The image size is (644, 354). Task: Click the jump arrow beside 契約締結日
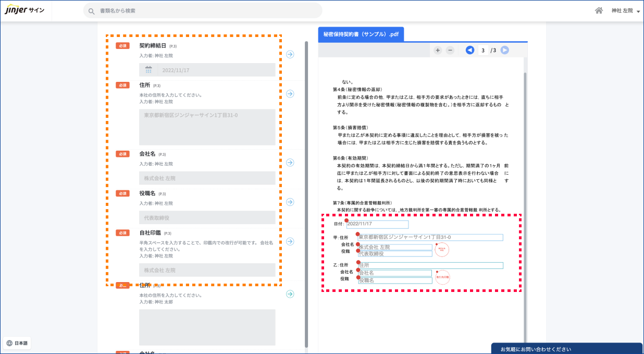tap(290, 54)
